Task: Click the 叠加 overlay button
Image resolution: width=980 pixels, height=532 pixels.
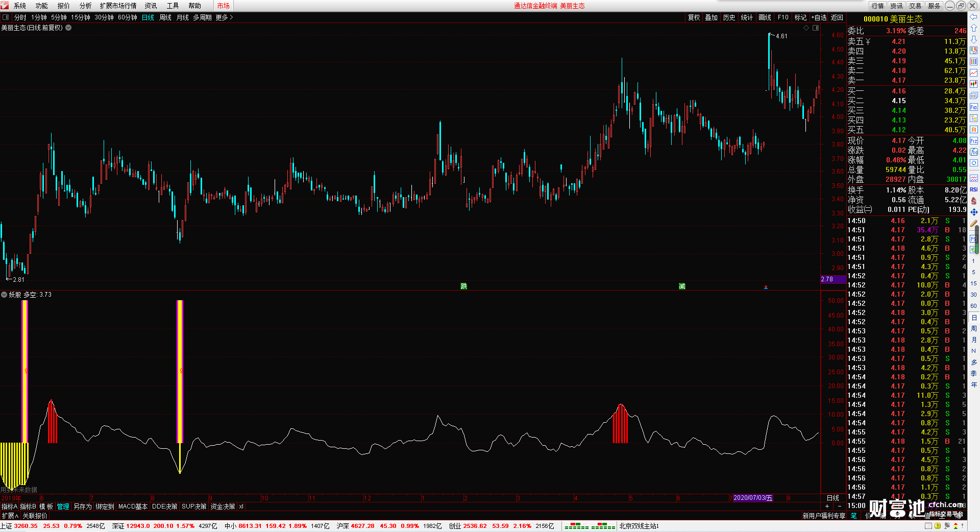Action: (712, 17)
